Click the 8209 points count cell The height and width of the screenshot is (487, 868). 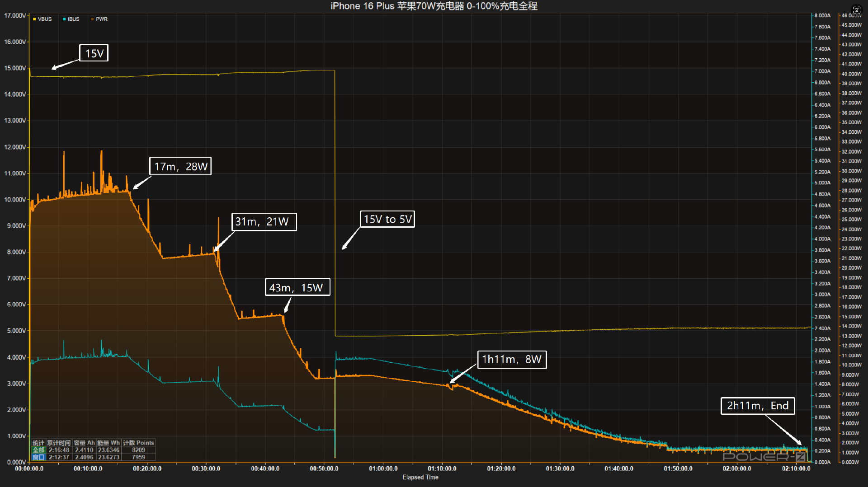point(138,450)
